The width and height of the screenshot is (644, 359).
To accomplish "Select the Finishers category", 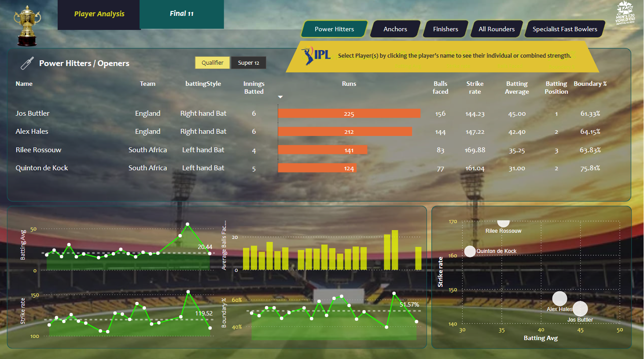I will tap(445, 29).
